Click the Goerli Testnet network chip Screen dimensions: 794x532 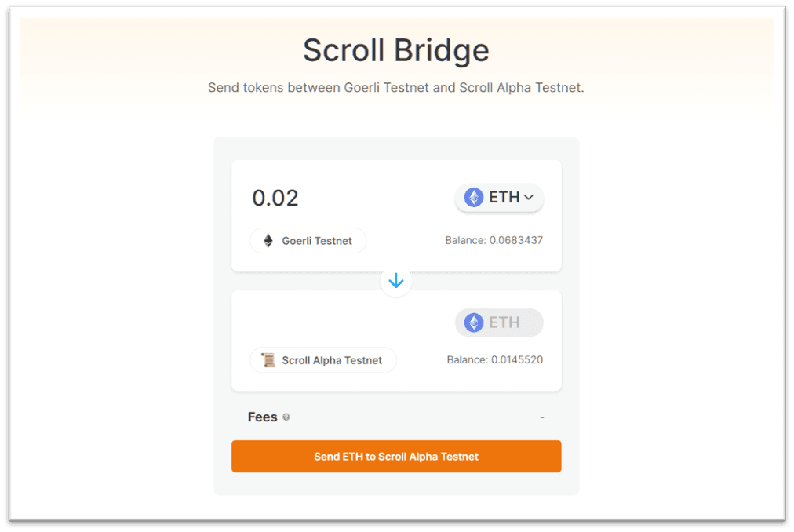(308, 241)
